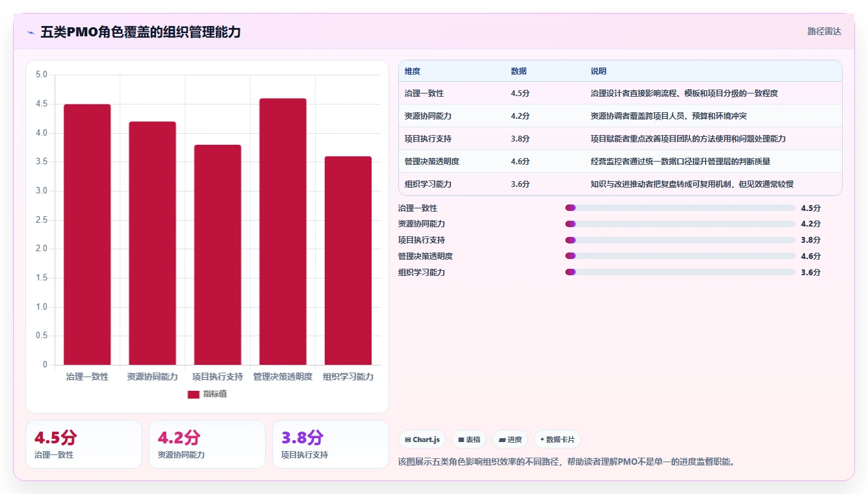
Task: Click the 3.6分 value beside the progress bar
Action: point(811,273)
